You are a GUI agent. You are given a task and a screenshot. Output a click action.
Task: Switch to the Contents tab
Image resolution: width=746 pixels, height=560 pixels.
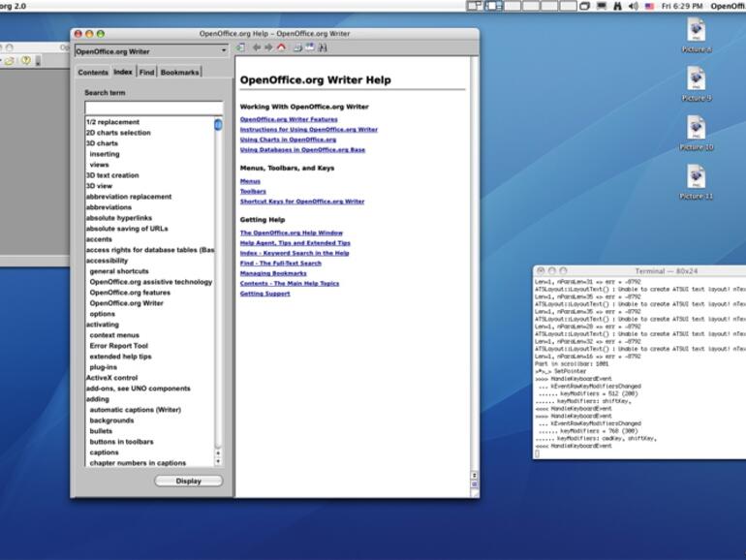click(93, 73)
